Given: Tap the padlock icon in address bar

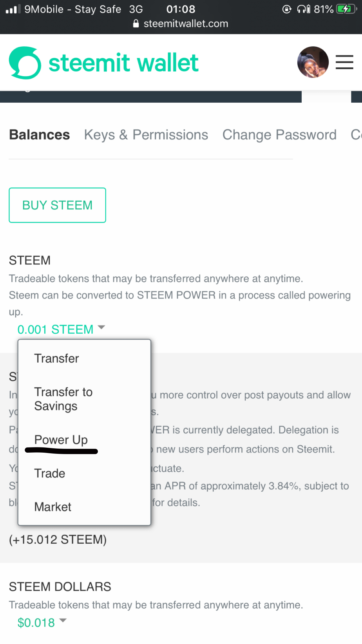Looking at the screenshot, I should [136, 24].
